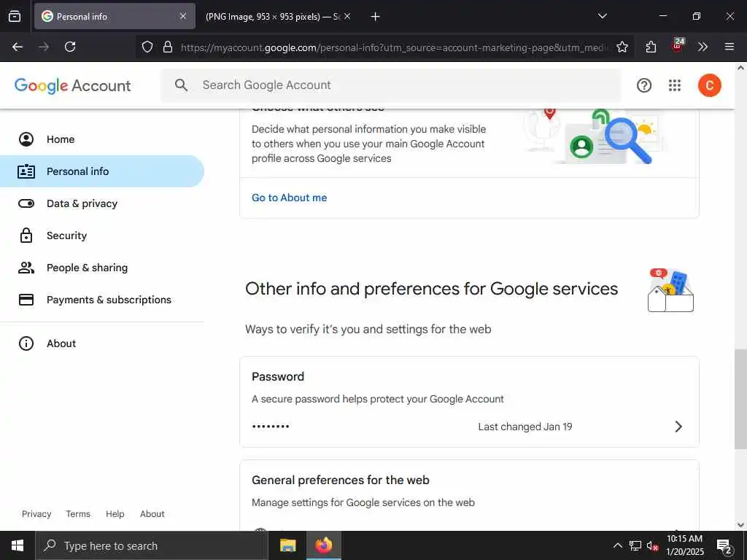Bookmark this page with star icon
Viewport: 747px width, 560px height.
click(x=622, y=47)
